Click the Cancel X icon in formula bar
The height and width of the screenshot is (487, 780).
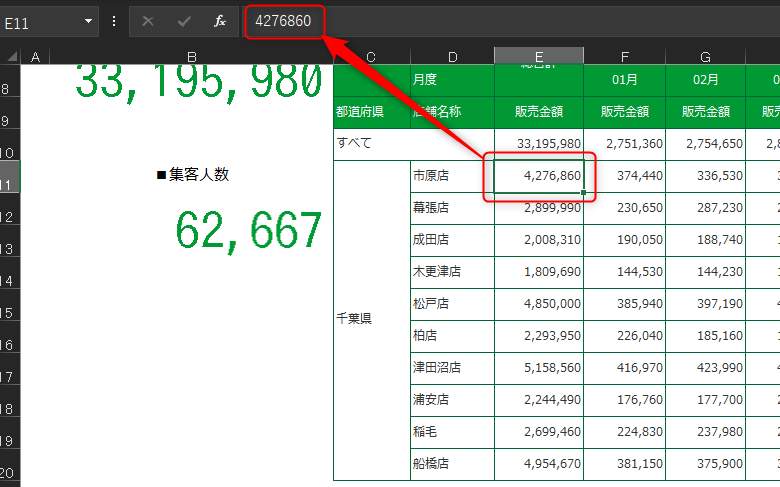tap(148, 21)
